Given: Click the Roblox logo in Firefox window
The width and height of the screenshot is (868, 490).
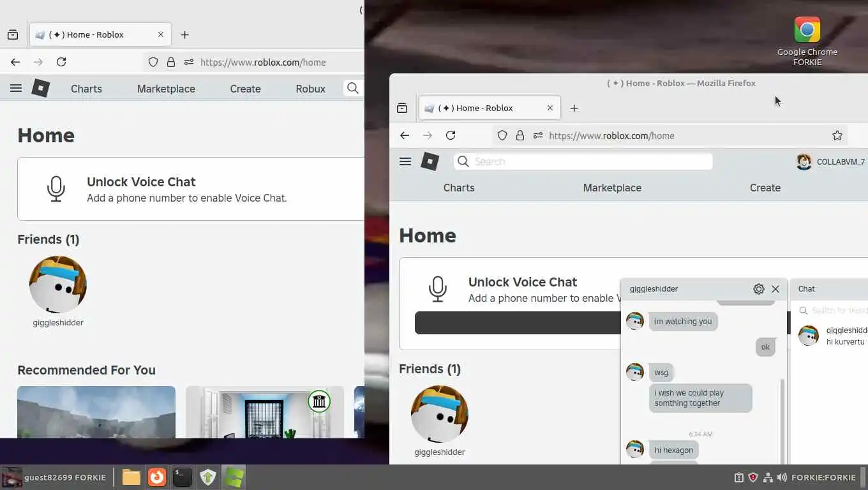Looking at the screenshot, I should click(x=430, y=161).
